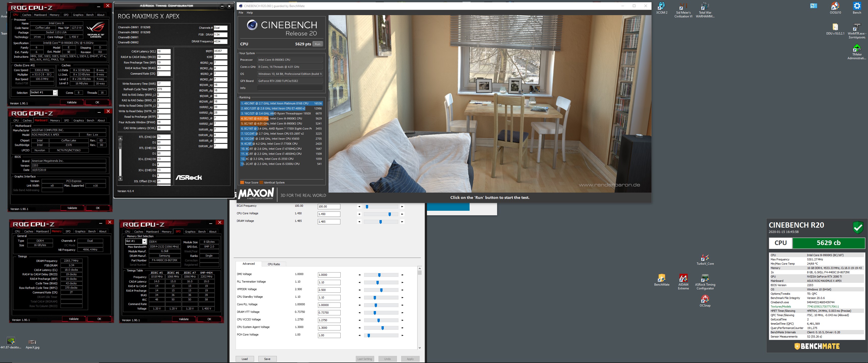Open the Bench gear icon on desktop
This screenshot has height=363, width=868.
pos(857,8)
